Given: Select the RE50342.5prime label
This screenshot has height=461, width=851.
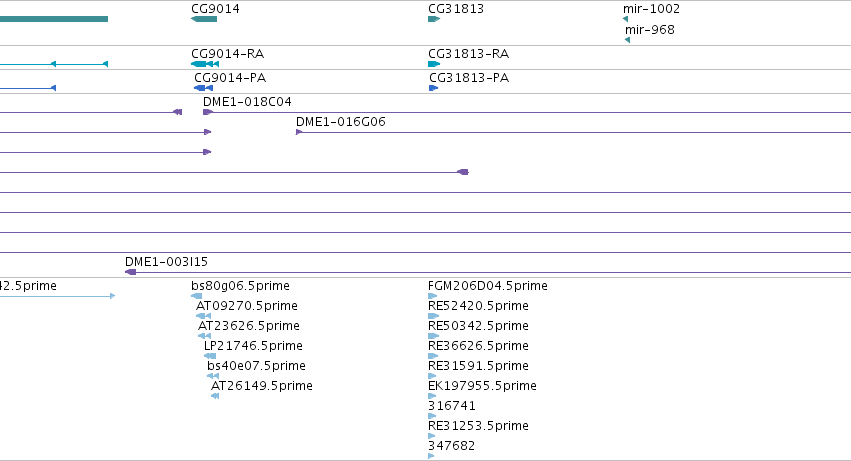Looking at the screenshot, I should [x=478, y=326].
